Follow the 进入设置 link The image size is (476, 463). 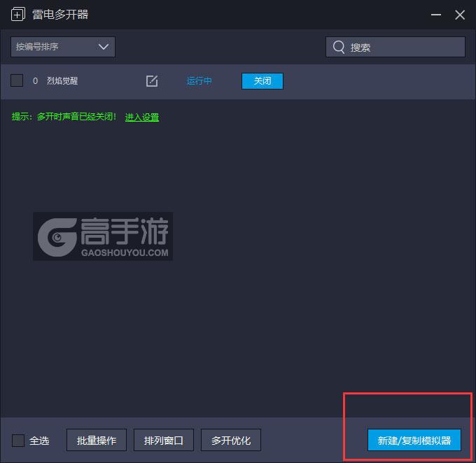point(142,117)
